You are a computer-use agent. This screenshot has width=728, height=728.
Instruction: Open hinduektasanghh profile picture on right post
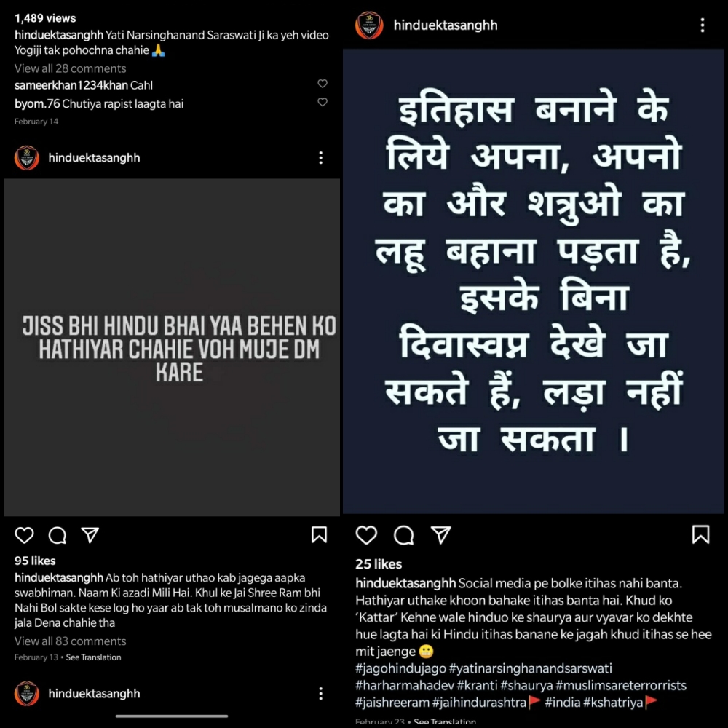(369, 25)
